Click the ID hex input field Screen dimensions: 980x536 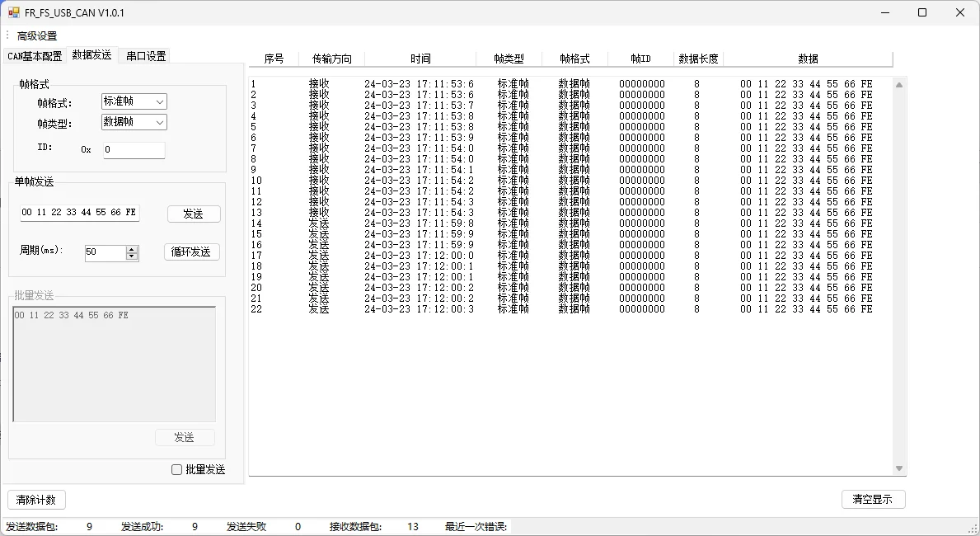point(134,150)
